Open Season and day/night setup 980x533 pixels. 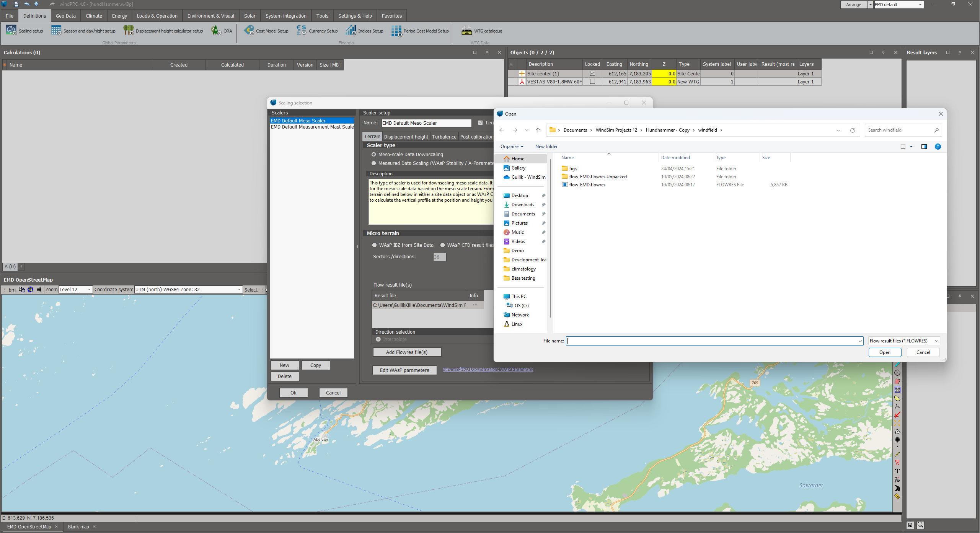tap(83, 31)
